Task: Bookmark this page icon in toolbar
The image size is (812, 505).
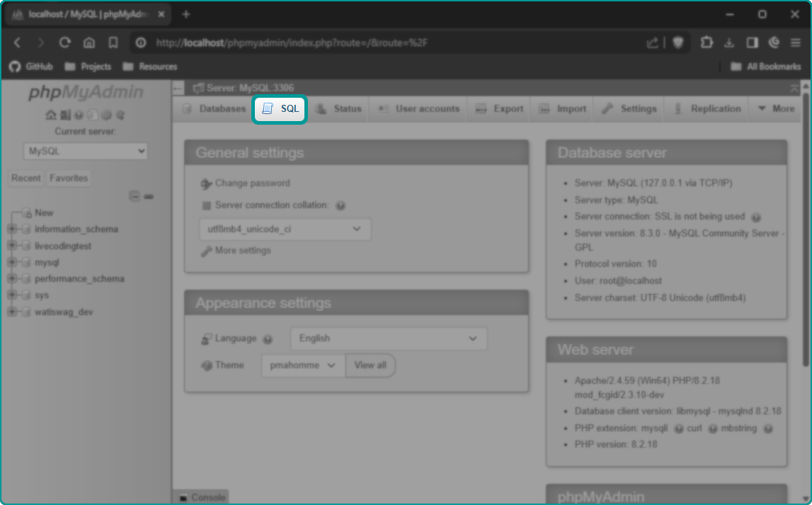Action: coord(113,42)
